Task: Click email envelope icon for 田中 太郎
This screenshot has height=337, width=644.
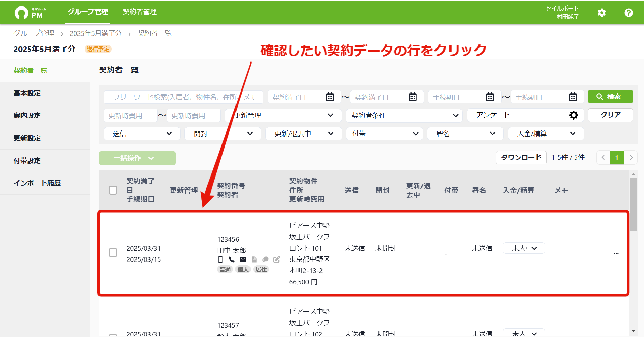Action: tap(243, 259)
